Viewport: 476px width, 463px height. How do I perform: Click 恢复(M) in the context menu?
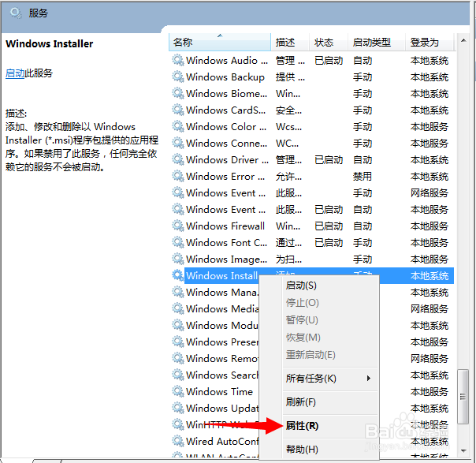click(x=330, y=338)
